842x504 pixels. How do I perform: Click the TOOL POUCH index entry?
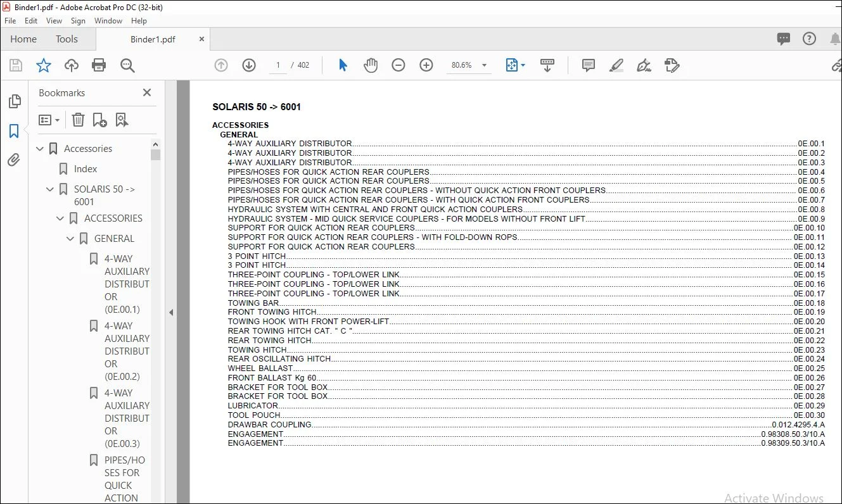[526, 415]
